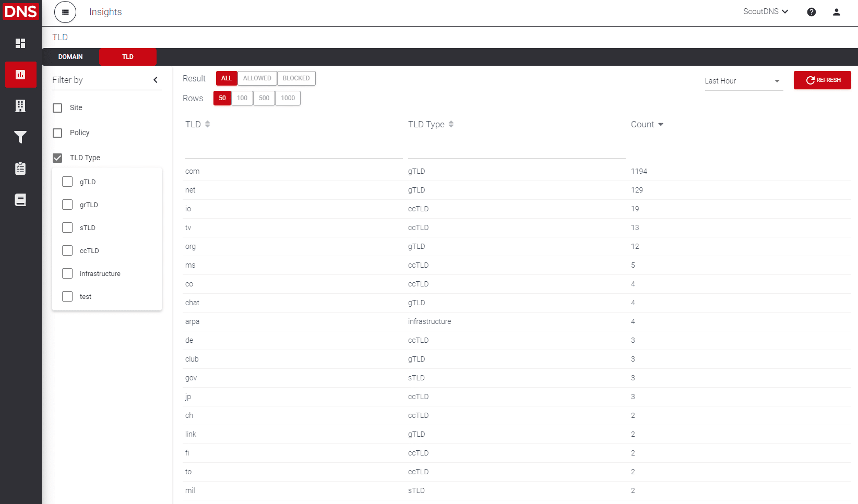
Task: Click the 'chat' TLD cell
Action: coord(192,303)
